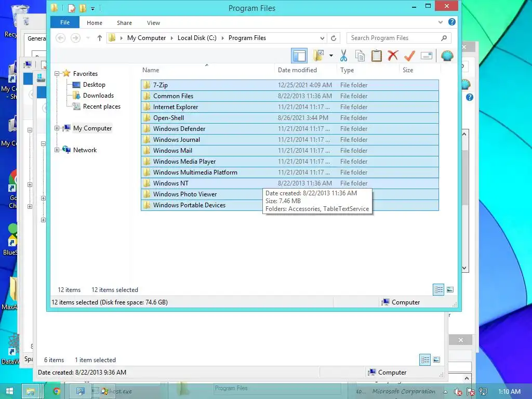The width and height of the screenshot is (532, 399).
Task: Open the Folder Options toolbar icon
Action: [x=318, y=56]
